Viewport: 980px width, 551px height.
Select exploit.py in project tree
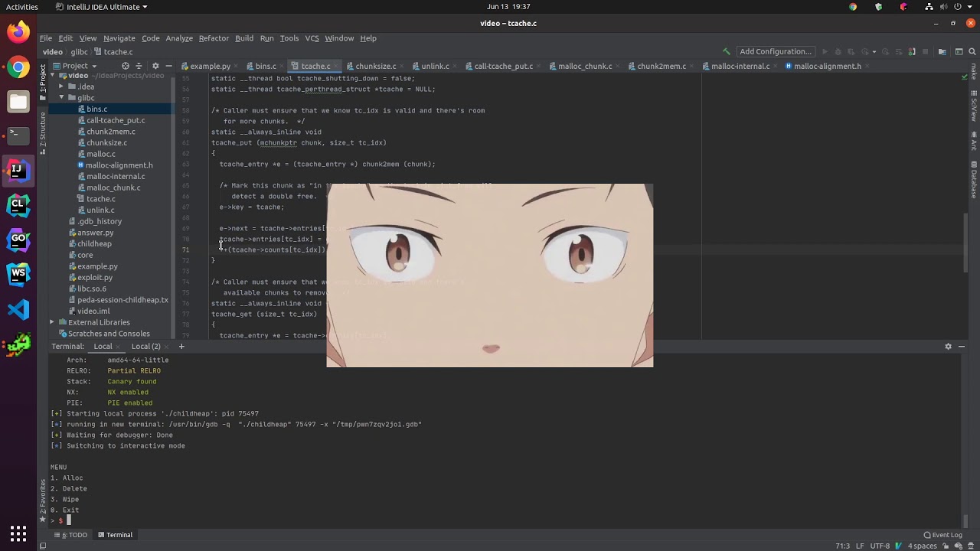tap(95, 277)
